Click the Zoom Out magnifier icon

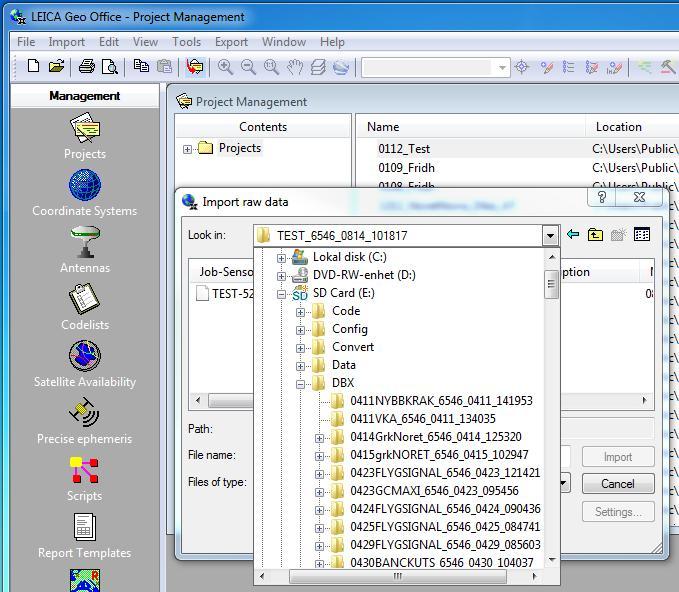point(248,67)
